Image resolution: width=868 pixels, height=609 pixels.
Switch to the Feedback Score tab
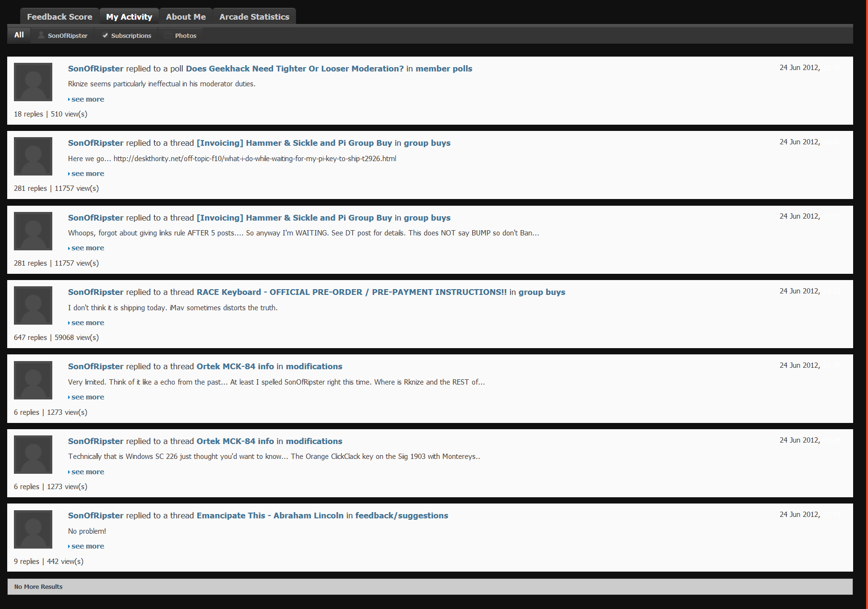(x=59, y=17)
